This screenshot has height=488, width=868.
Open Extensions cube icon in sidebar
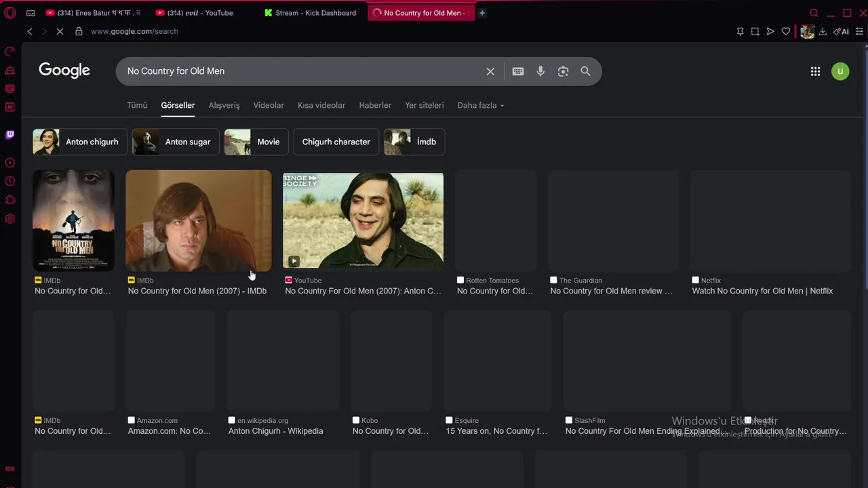(x=10, y=200)
